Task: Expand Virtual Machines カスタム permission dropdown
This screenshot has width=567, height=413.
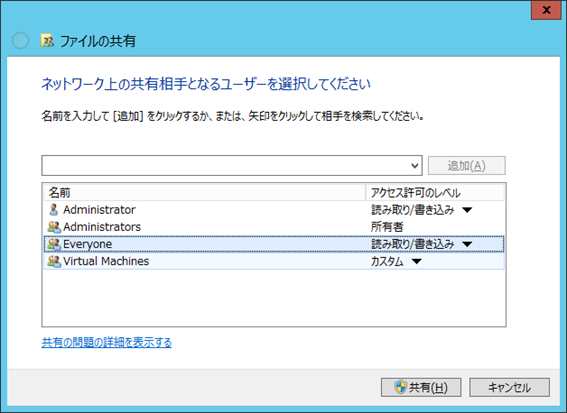Action: click(417, 261)
